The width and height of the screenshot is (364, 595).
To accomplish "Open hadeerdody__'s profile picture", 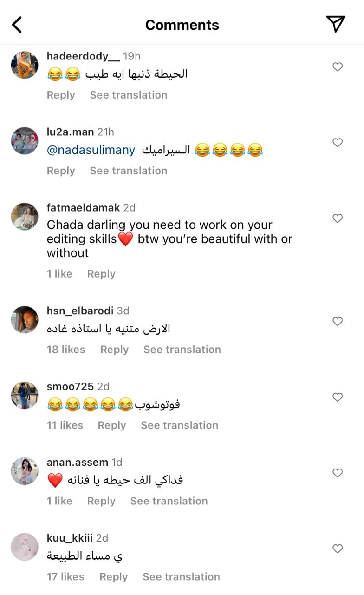I will [x=24, y=65].
